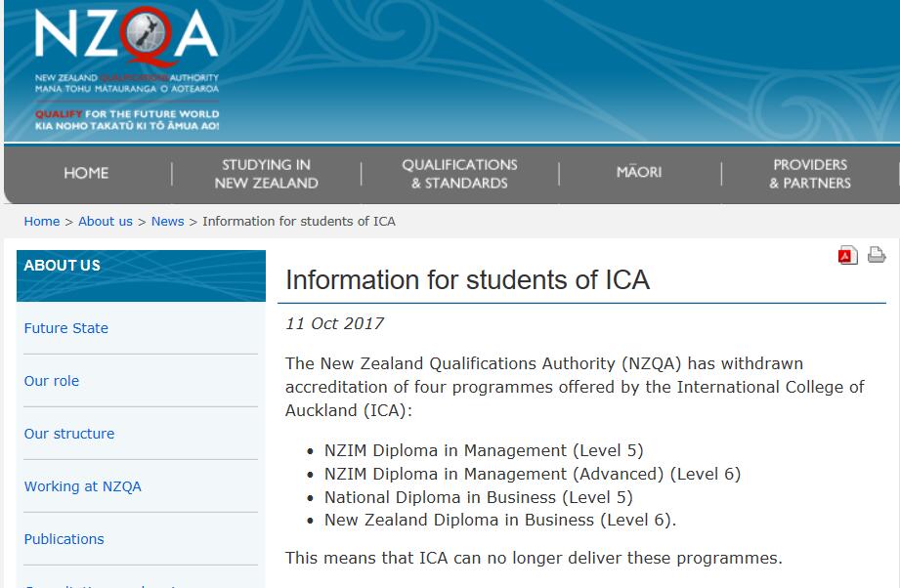Open Our role sidebar link
Viewport: 900px width, 588px height.
[x=52, y=381]
